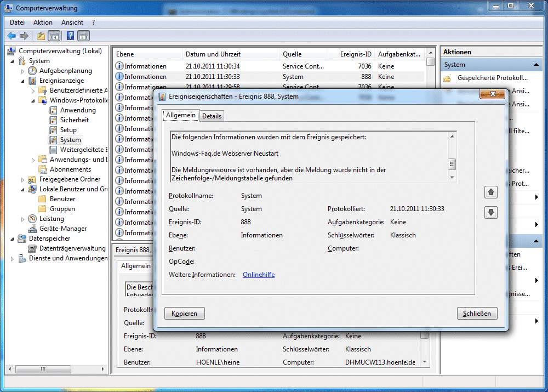Show next event with down arrow button
This screenshot has height=392, width=548.
tap(491, 212)
